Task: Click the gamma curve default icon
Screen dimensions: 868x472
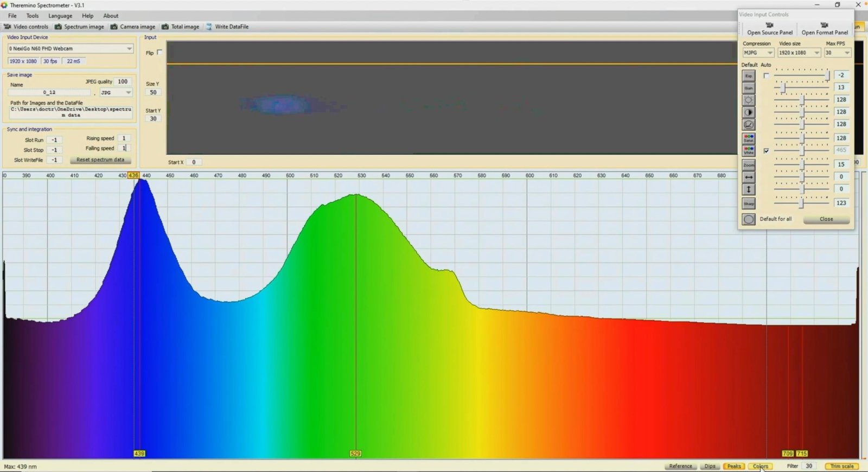Action: click(x=749, y=125)
